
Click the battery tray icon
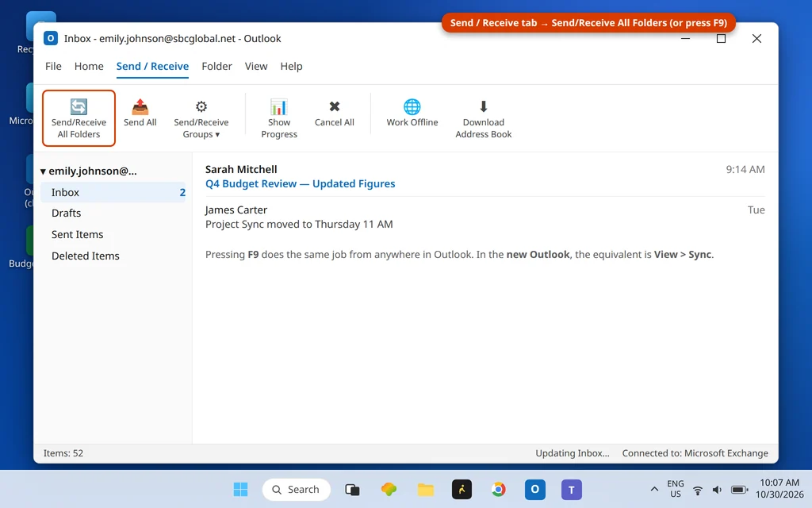[740, 489]
